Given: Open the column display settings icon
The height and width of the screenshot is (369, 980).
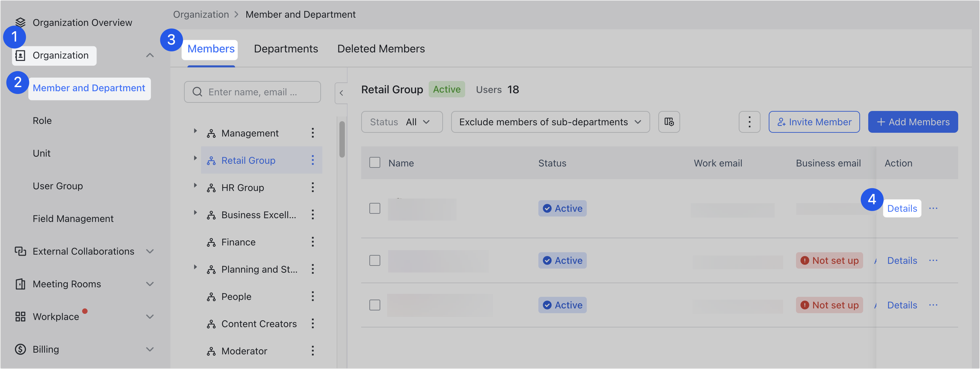Looking at the screenshot, I should click(x=669, y=122).
